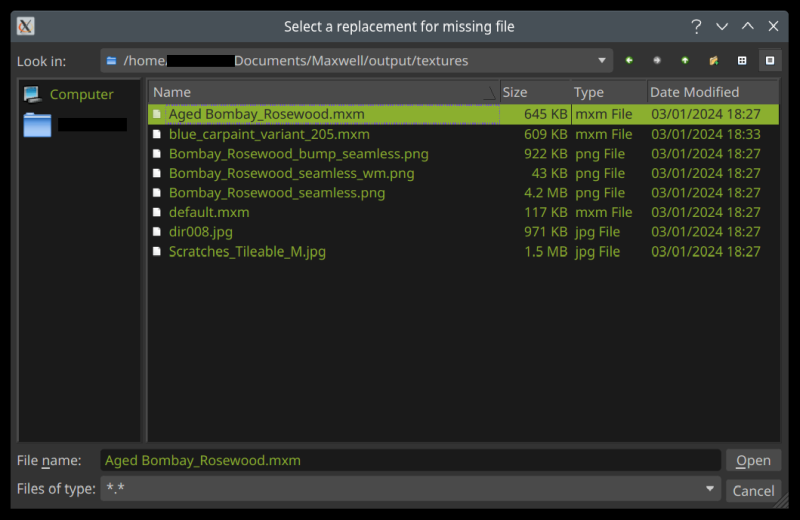Go to parent directory with up arrow

(685, 61)
